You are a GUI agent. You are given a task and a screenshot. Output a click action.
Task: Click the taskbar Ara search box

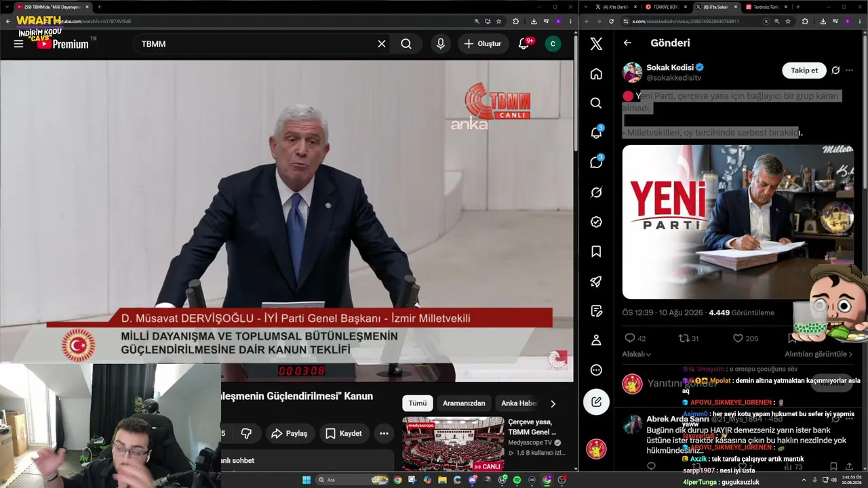(352, 480)
